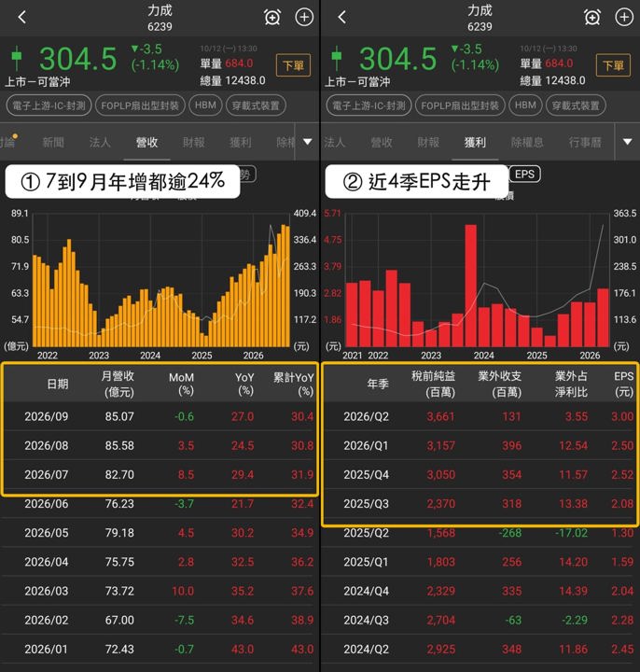Click the 下單 order button in right panel

tap(613, 65)
